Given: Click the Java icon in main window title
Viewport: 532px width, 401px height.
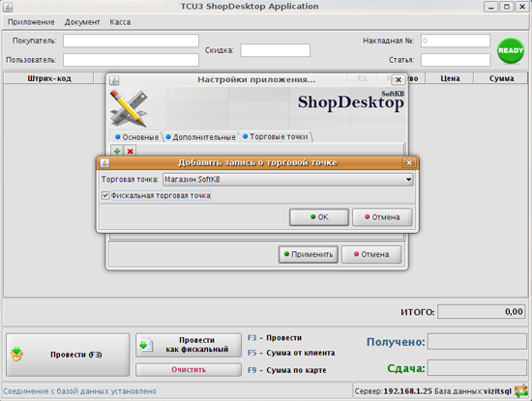Looking at the screenshot, I should [8, 7].
